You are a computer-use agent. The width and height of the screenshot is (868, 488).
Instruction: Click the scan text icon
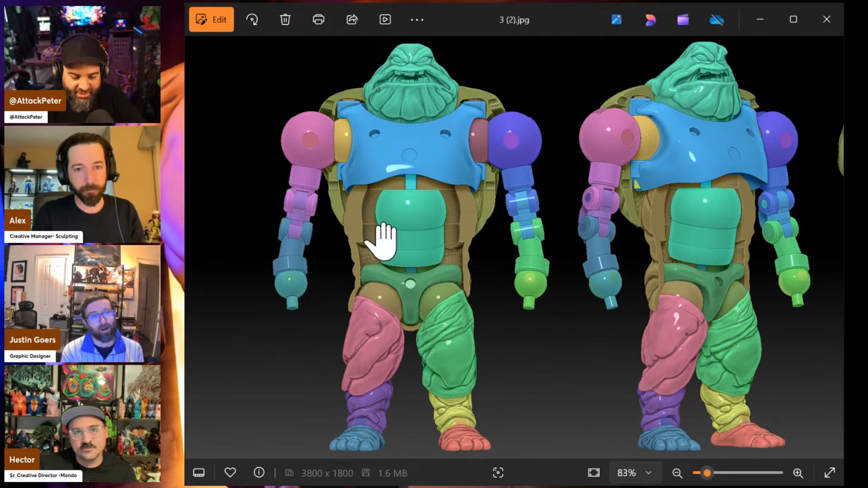tap(498, 473)
